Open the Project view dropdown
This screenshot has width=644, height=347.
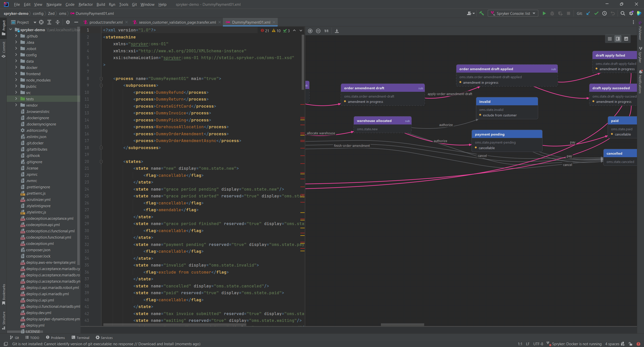tap(24, 22)
